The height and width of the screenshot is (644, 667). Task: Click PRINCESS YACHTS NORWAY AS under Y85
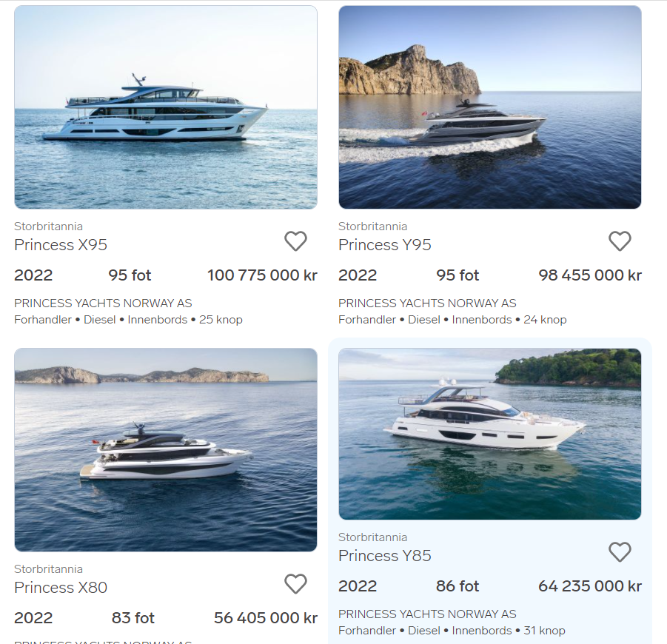tap(427, 614)
